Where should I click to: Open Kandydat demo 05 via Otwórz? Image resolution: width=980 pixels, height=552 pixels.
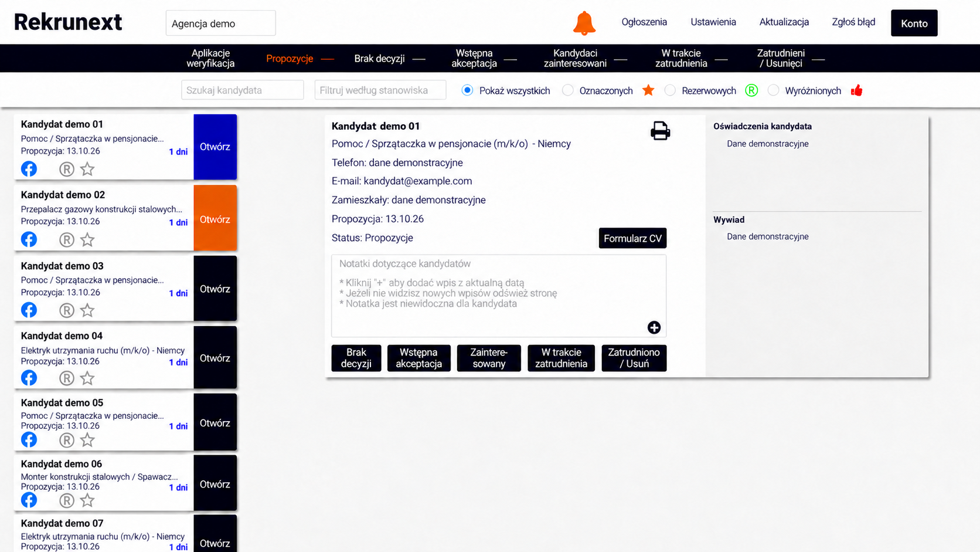215,423
